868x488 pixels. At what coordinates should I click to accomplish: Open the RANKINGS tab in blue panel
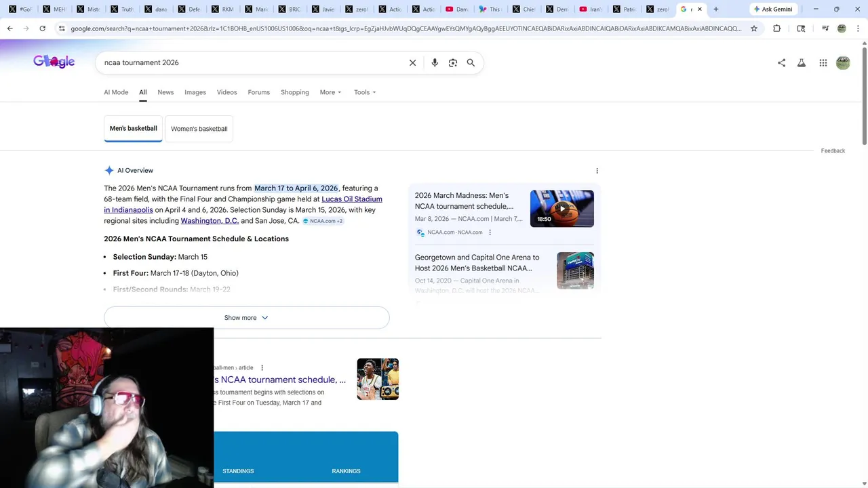[346, 471]
